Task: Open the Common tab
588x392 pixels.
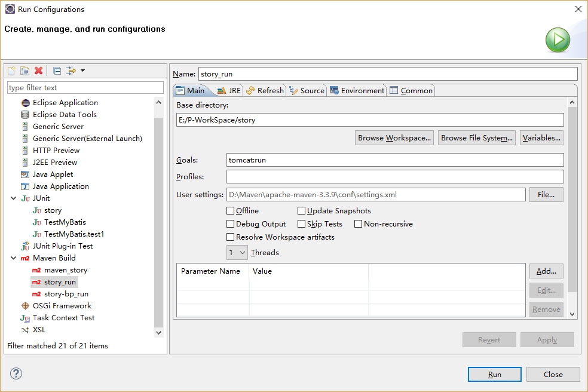Action: [411, 91]
